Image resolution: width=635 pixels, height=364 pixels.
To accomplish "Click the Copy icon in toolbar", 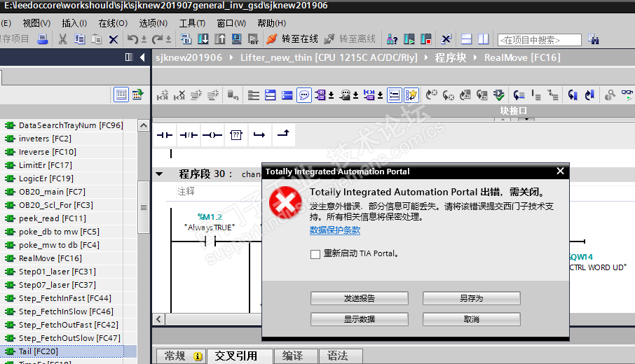I will pos(80,39).
